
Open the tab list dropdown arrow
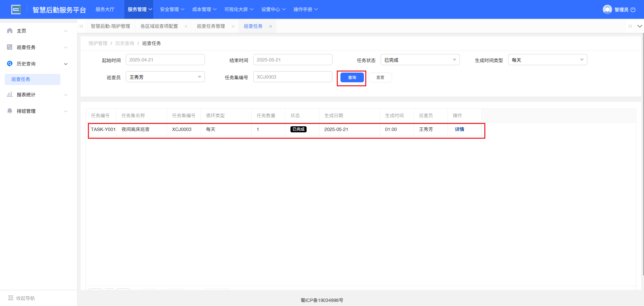(640, 26)
